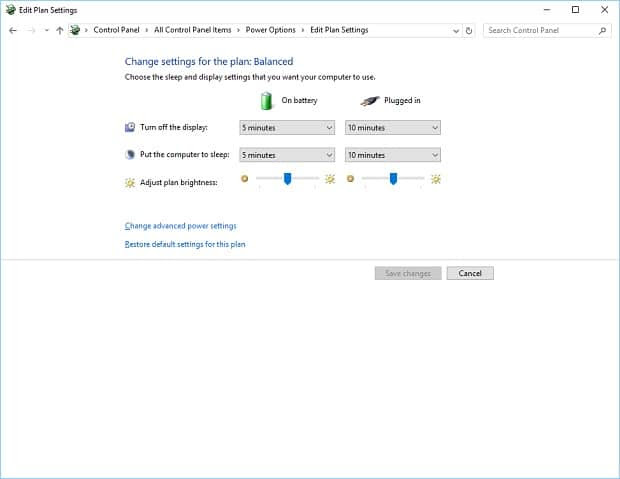Click the forward navigation arrow
Screen dimensions: 620x479
[x=31, y=30]
